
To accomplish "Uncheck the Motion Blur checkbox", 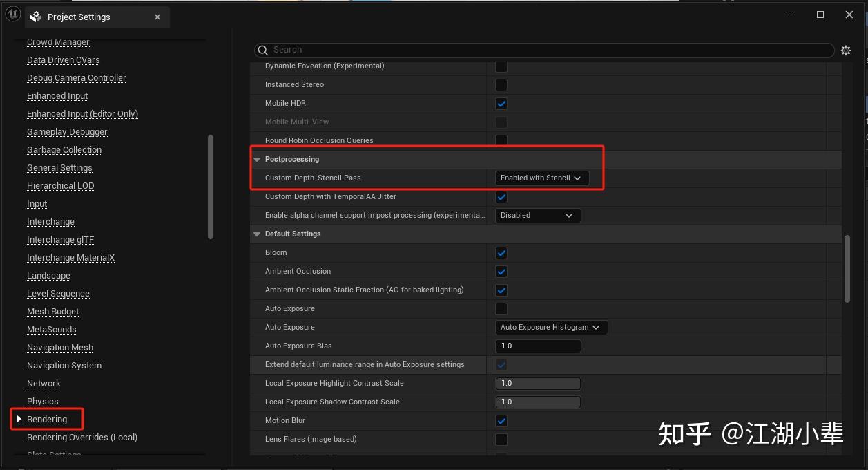I will point(501,421).
